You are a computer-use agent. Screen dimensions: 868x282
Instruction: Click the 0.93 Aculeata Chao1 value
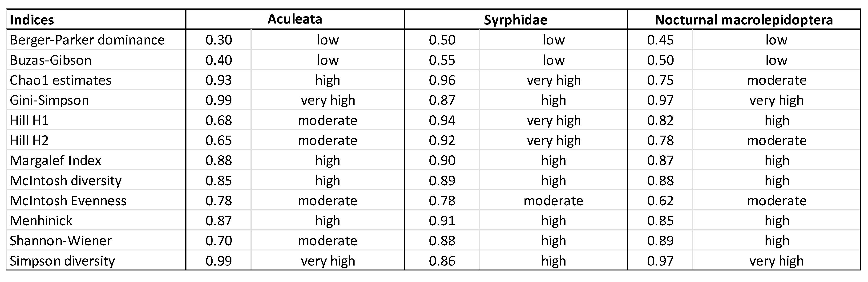tap(219, 80)
